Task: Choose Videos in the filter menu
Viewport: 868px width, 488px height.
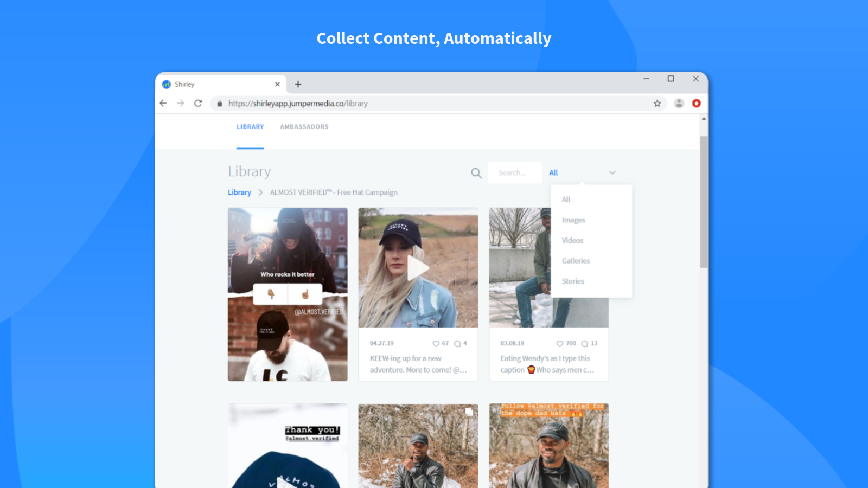Action: 572,240
